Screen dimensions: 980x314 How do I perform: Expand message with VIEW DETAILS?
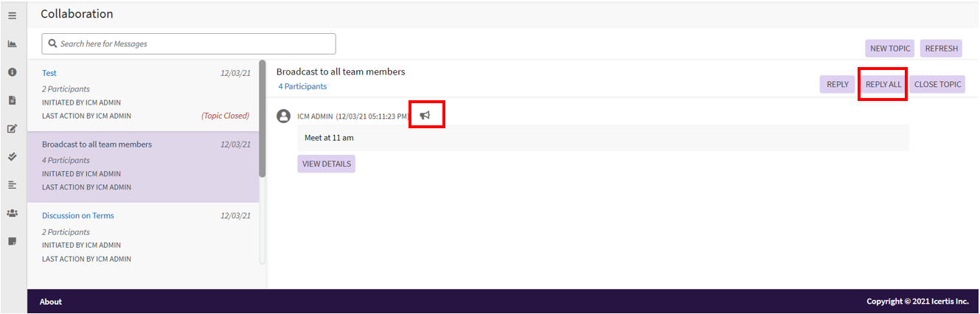pyautogui.click(x=326, y=164)
